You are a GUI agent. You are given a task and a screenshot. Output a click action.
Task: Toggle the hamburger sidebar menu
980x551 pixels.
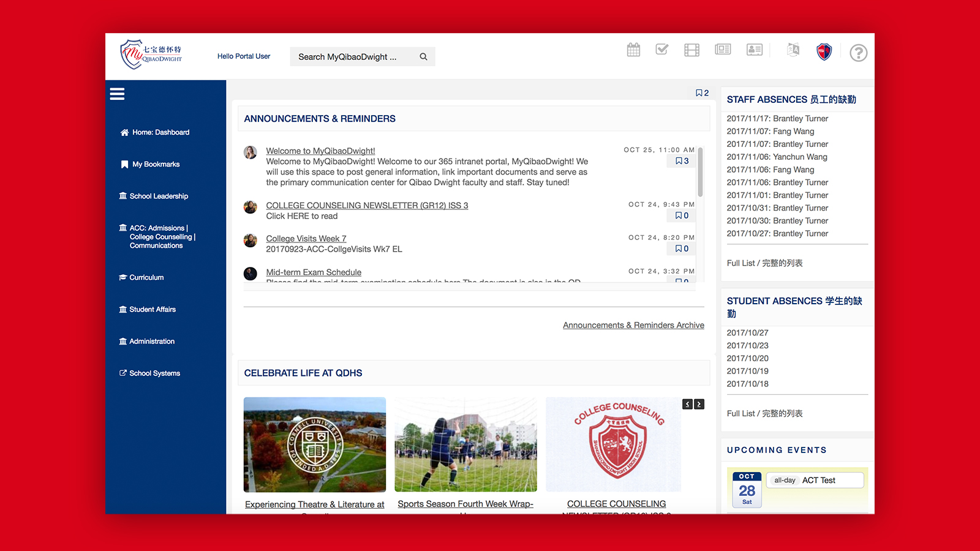pos(117,94)
